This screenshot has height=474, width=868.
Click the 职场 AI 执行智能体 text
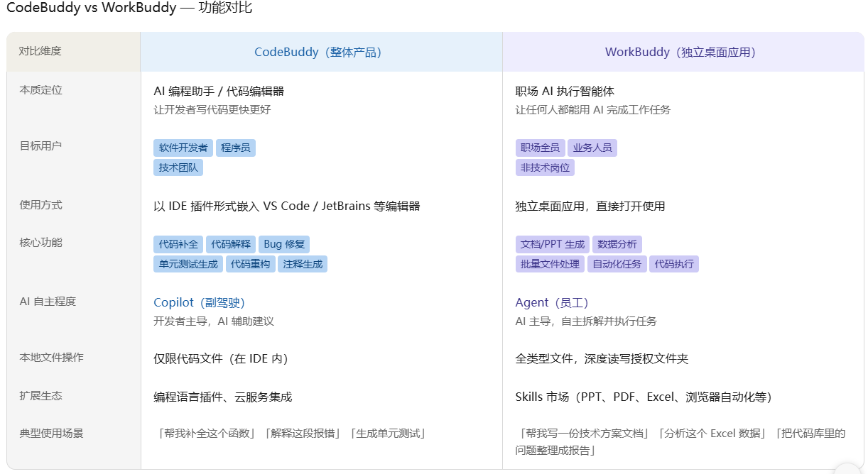click(565, 91)
